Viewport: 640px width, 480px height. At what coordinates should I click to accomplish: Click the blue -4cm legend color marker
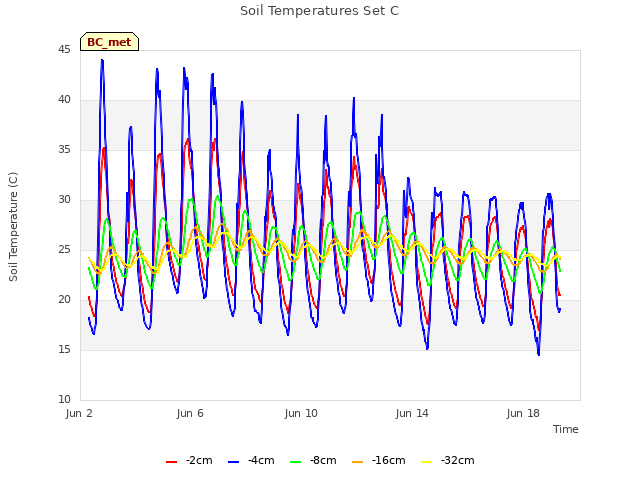point(233,462)
